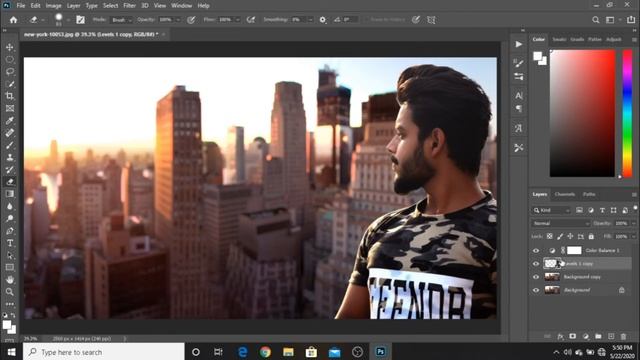This screenshot has width=640, height=360.
Task: Select the Move tool
Action: (9, 47)
